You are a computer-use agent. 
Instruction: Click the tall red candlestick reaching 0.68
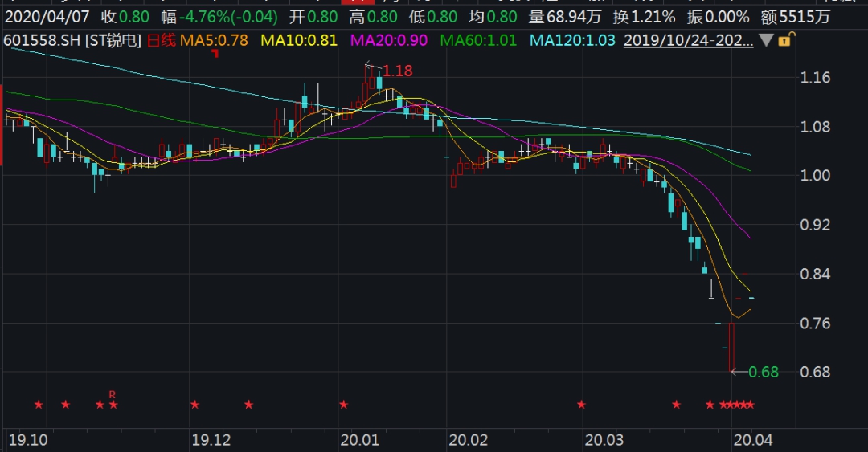732,347
